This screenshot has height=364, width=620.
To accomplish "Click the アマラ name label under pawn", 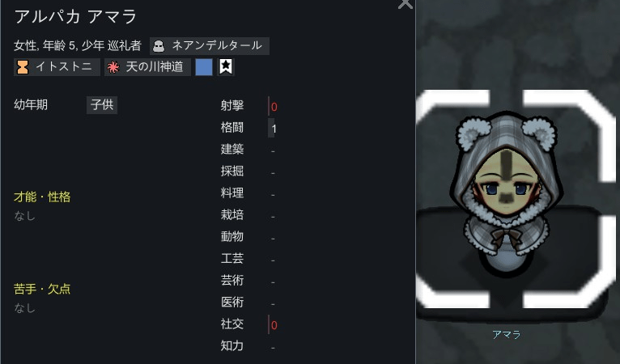I will click(x=507, y=335).
